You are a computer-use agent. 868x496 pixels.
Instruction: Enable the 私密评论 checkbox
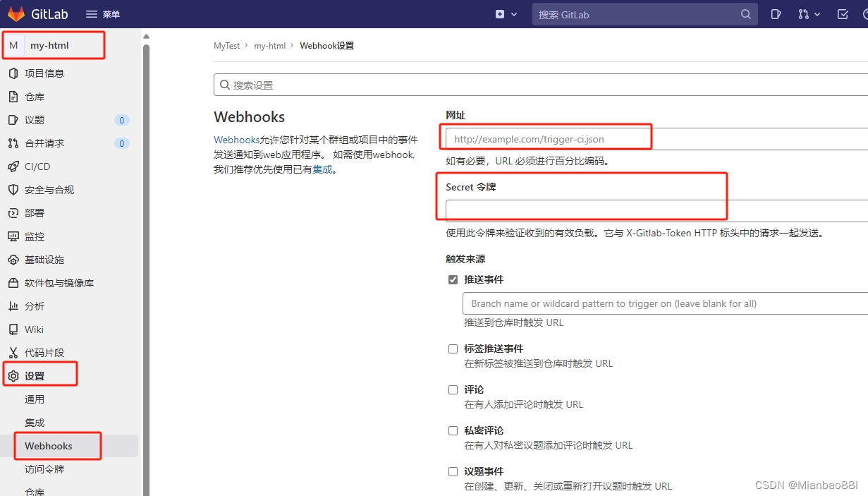click(453, 430)
